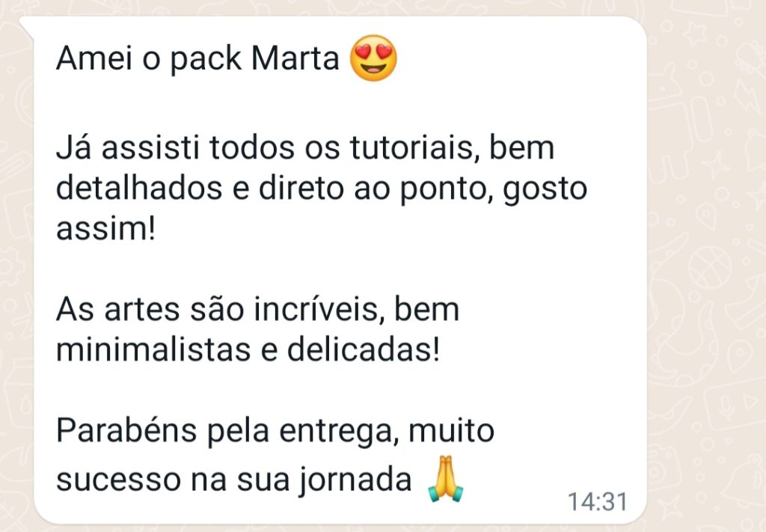This screenshot has height=532, width=766.
Task: Click the heart-eyes emoji after Marta
Action: click(x=374, y=58)
